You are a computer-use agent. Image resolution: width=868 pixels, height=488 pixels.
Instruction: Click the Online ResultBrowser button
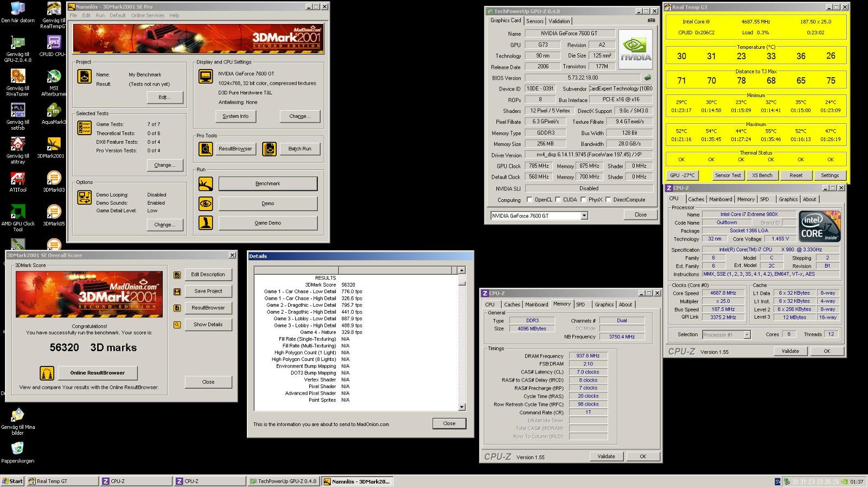point(97,373)
